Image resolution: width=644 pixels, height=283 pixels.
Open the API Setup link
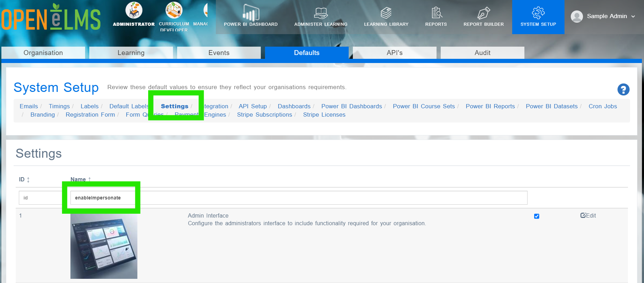coord(253,106)
